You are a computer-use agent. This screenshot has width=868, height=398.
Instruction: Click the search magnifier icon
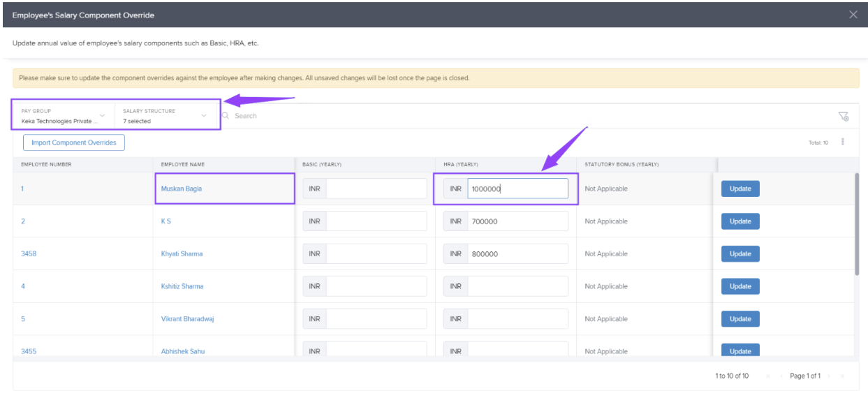pos(226,116)
